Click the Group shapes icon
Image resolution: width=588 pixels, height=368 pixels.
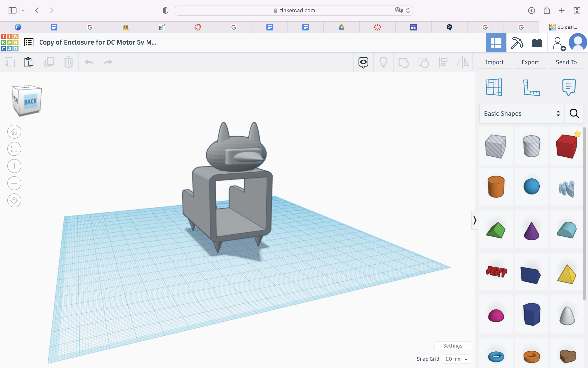(x=404, y=63)
